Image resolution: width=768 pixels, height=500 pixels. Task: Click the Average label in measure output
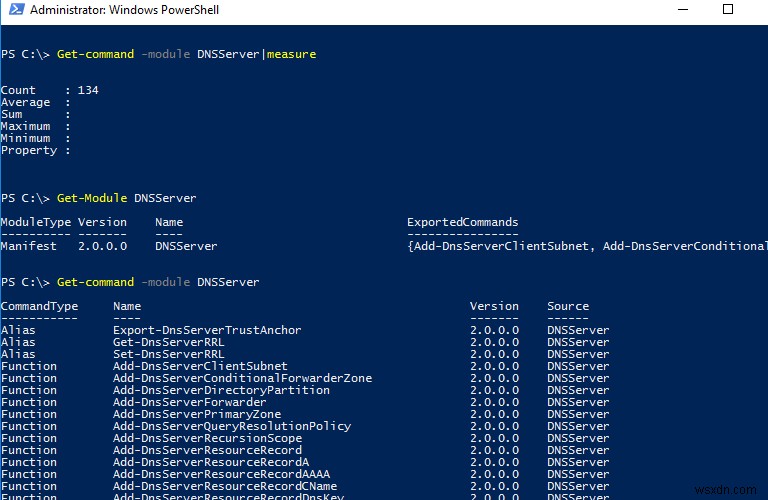pos(25,102)
